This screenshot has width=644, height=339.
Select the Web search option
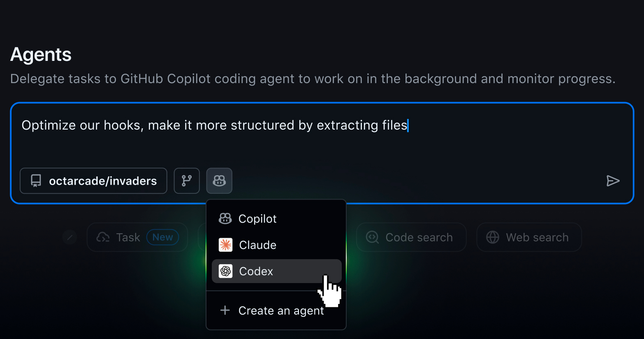(529, 237)
